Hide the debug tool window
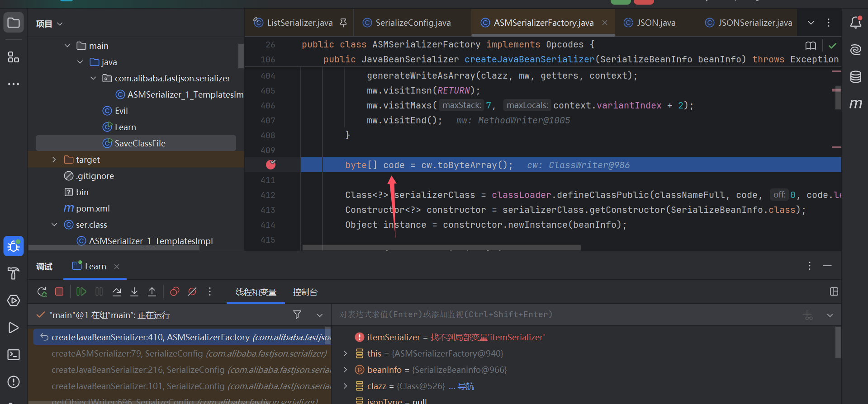Screen dimensions: 868x404 click(827, 266)
